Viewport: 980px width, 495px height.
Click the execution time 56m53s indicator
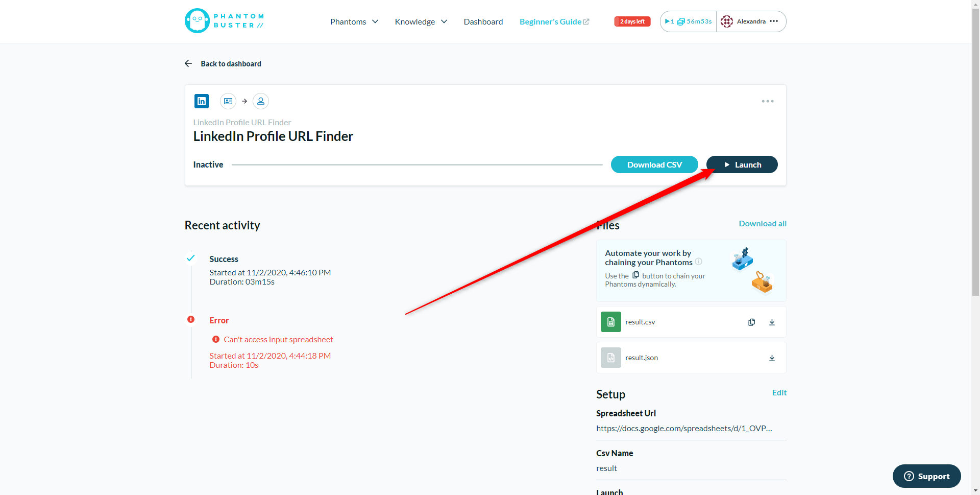694,21
